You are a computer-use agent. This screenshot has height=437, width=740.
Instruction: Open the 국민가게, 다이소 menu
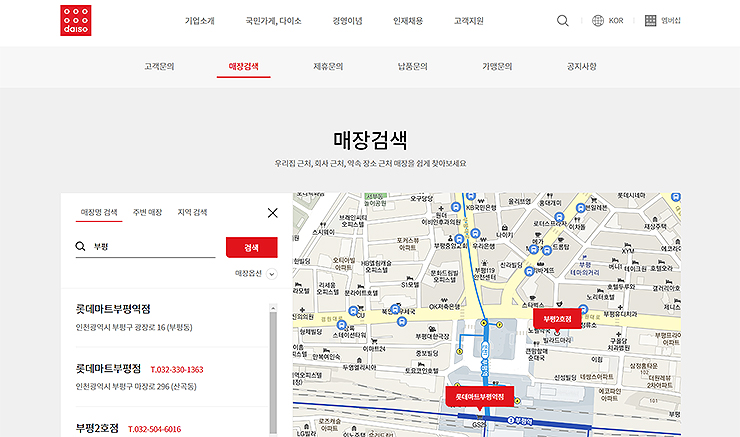(273, 21)
